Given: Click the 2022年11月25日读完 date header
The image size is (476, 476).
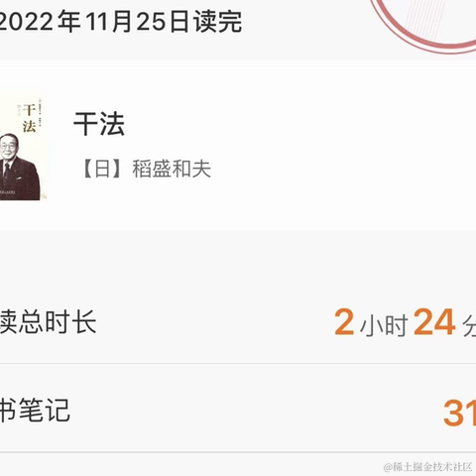Looking at the screenshot, I should coord(121,22).
